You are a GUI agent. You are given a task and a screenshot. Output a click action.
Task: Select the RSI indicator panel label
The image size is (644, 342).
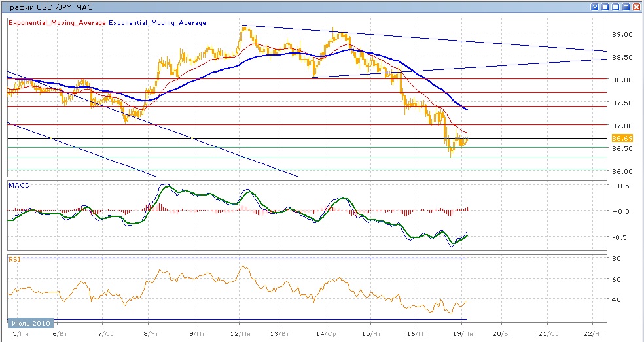[13, 259]
